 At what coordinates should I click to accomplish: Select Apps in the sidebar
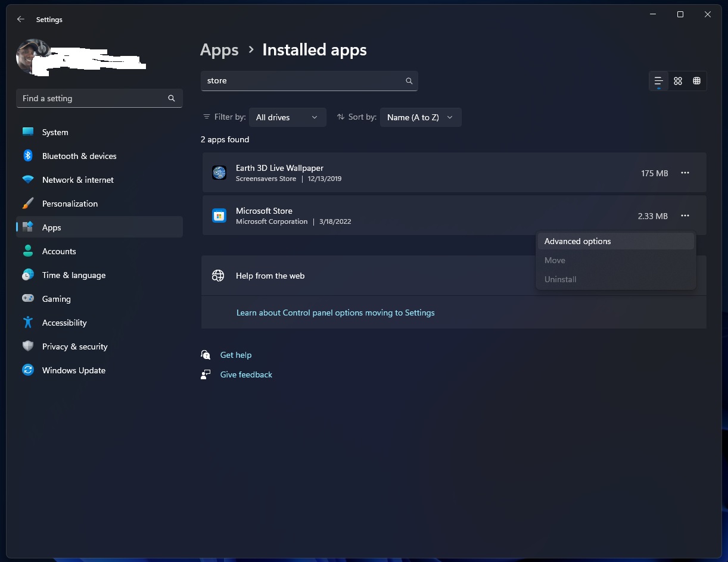click(99, 227)
